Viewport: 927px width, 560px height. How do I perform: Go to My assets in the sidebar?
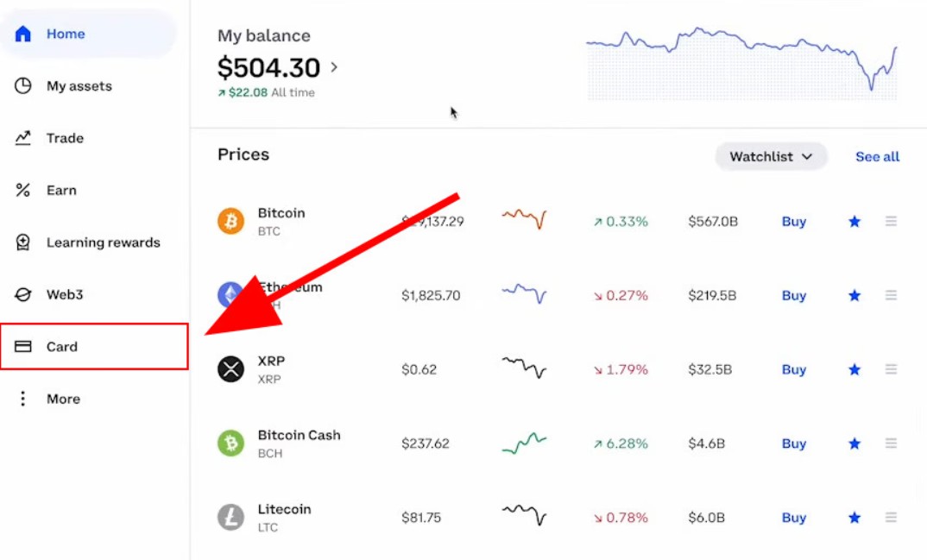click(x=79, y=86)
